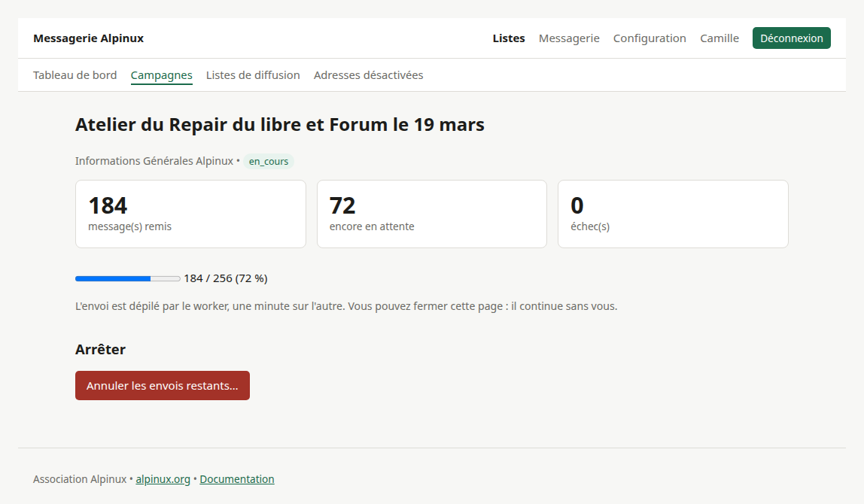Viewport: 864px width, 504px height.
Task: Open Camille's user profile
Action: [x=719, y=38]
